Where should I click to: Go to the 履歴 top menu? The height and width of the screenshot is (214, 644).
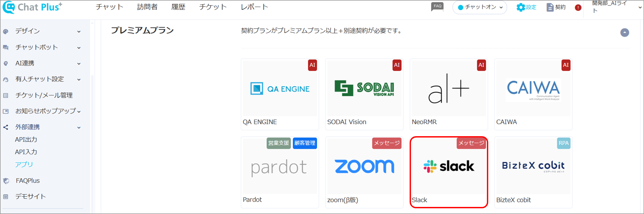(178, 7)
